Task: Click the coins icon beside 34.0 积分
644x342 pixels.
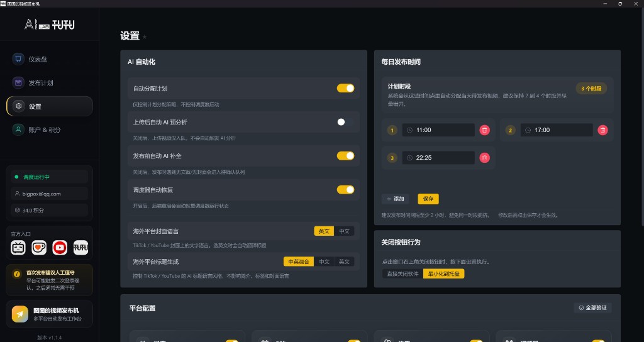Action: (x=17, y=210)
